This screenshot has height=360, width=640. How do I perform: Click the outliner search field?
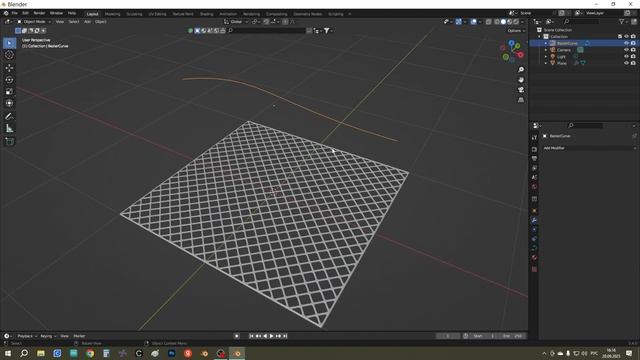[580, 21]
